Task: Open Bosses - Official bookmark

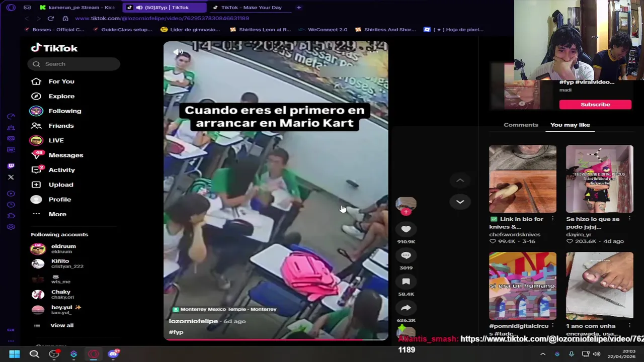Action: click(54, 30)
